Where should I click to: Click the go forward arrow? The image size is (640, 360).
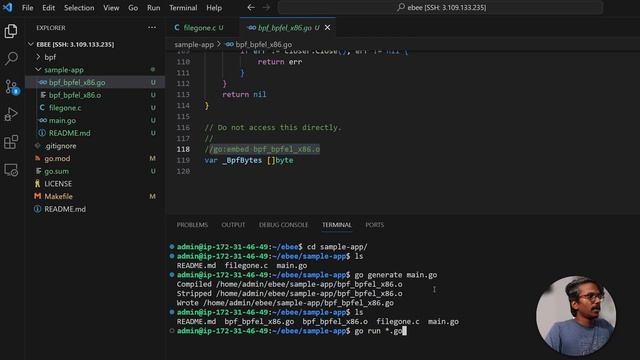tap(266, 7)
